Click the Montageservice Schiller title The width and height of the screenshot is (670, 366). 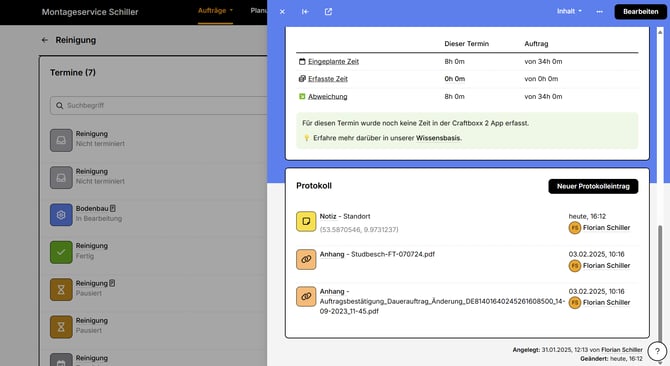click(90, 12)
